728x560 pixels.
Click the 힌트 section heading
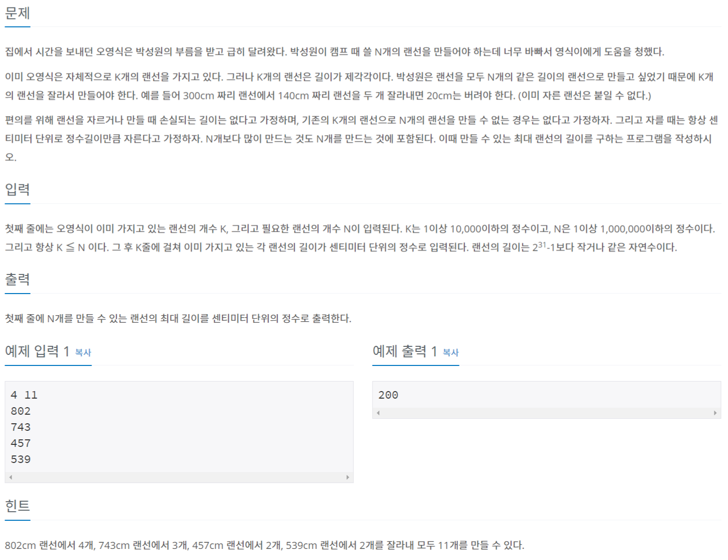pyautogui.click(x=18, y=506)
